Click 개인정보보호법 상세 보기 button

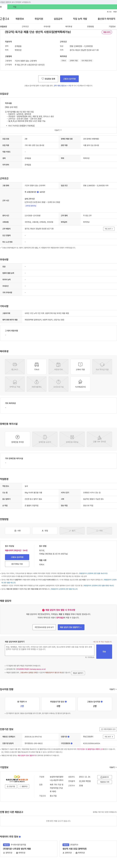(x=44, y=627)
